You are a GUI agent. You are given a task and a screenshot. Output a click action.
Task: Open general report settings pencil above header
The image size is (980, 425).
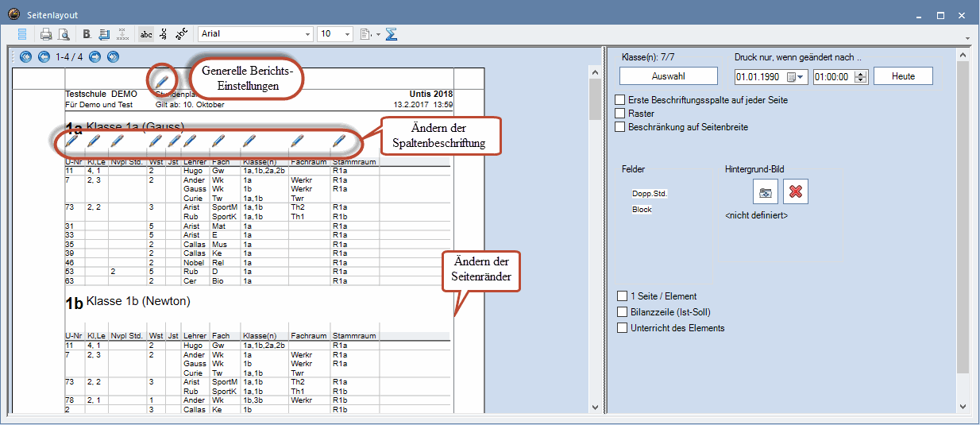[161, 80]
